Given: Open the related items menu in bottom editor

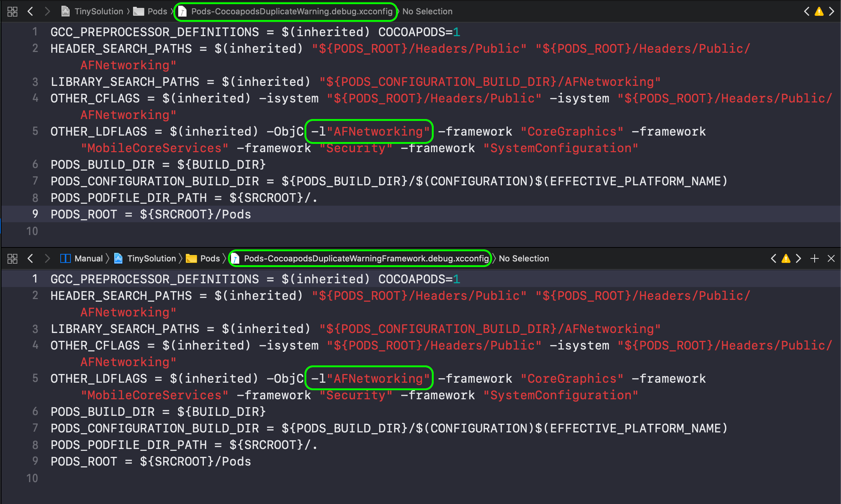Looking at the screenshot, I should click(x=12, y=258).
